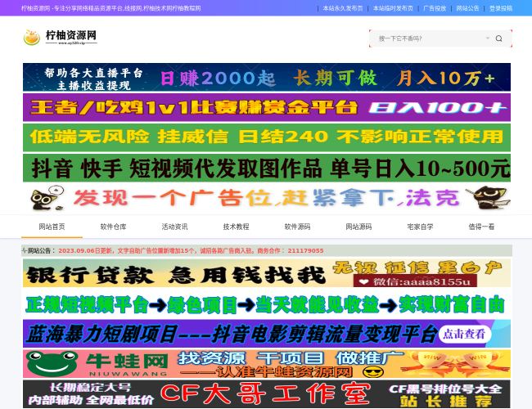Viewport: 532px width, 409px height.
Task: Select the 网站源码 navigation tab
Action: [358, 227]
